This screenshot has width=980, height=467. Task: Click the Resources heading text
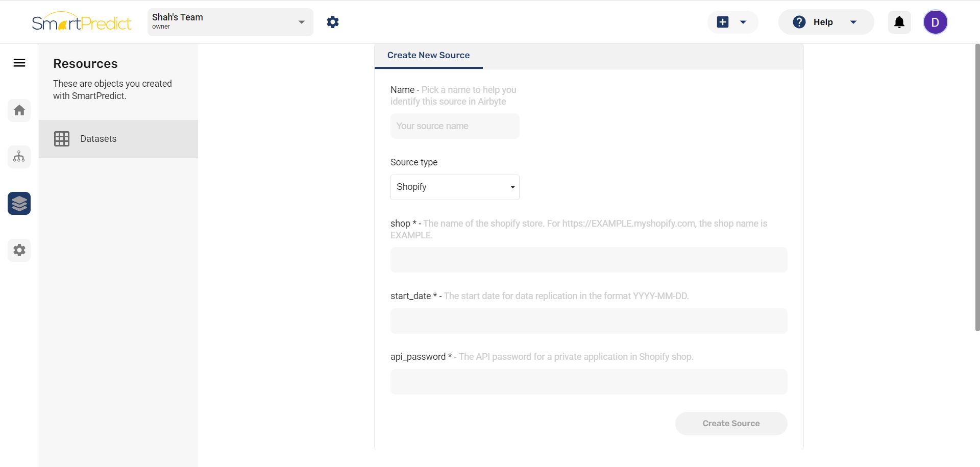[x=85, y=64]
